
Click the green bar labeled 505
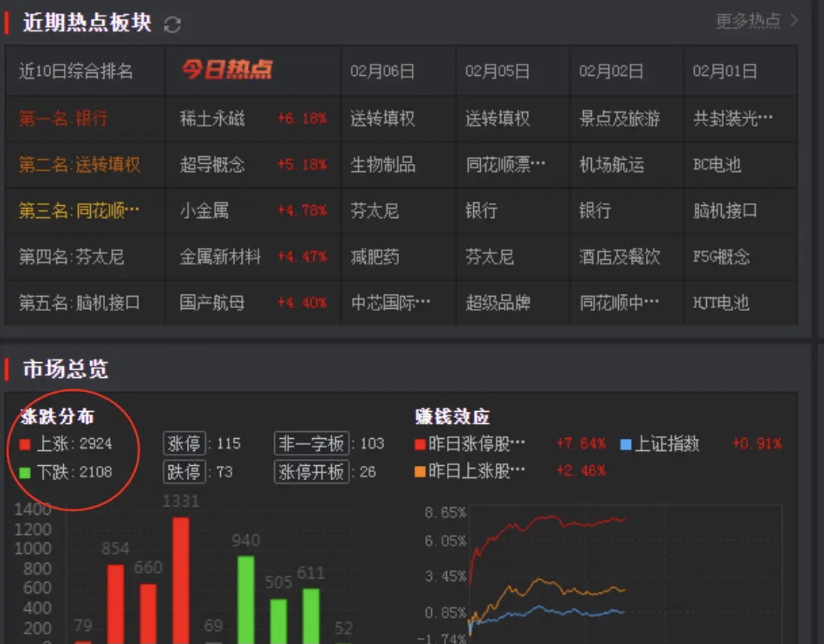tap(279, 621)
